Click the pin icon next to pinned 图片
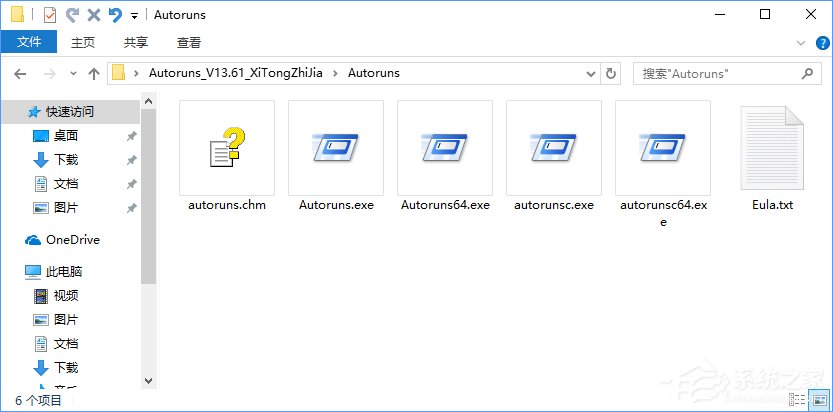The width and height of the screenshot is (833, 412). (131, 209)
